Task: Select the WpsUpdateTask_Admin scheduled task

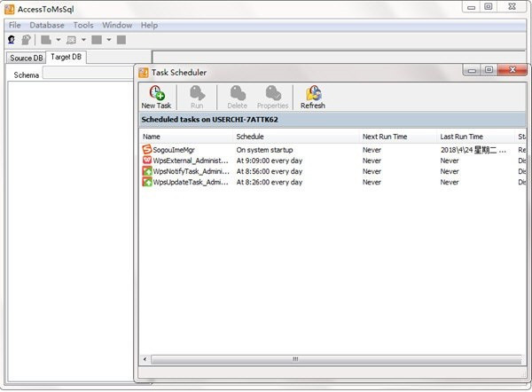Action: coord(184,182)
